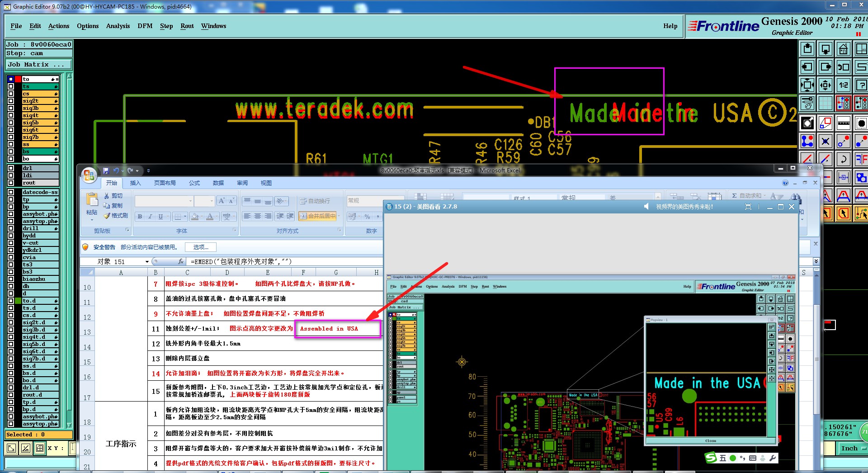Expand the 粘贴 paste dropdown arrow

[x=92, y=220]
